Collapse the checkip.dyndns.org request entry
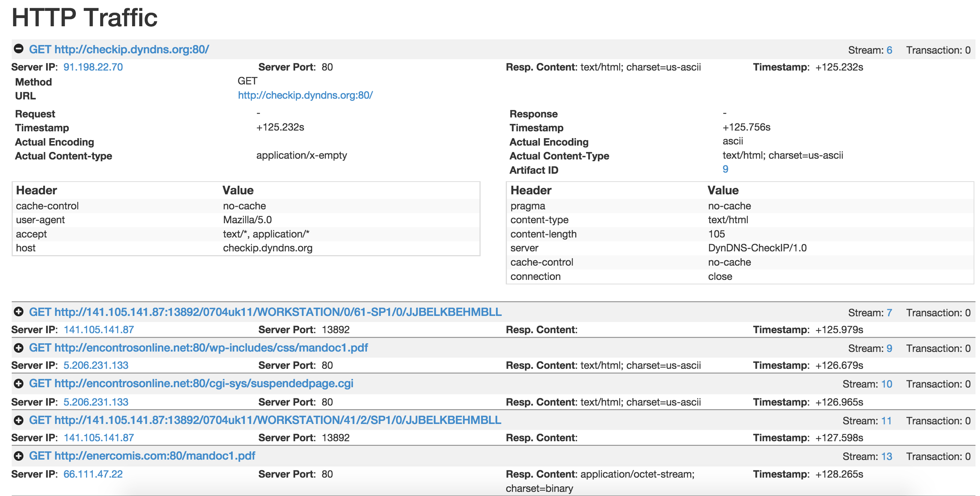 (x=18, y=49)
